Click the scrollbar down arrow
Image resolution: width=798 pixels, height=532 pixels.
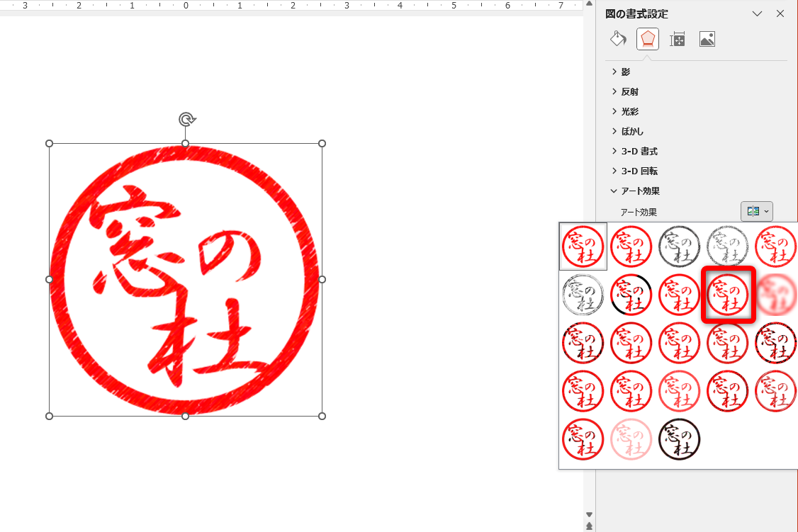coord(589,516)
